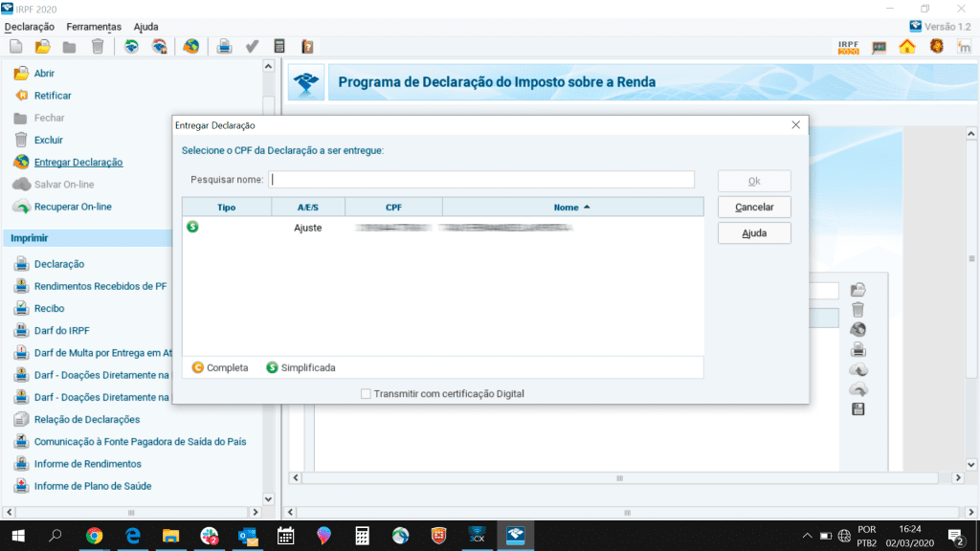The width and height of the screenshot is (980, 551).
Task: Open the Ferramentas menu
Action: [94, 27]
